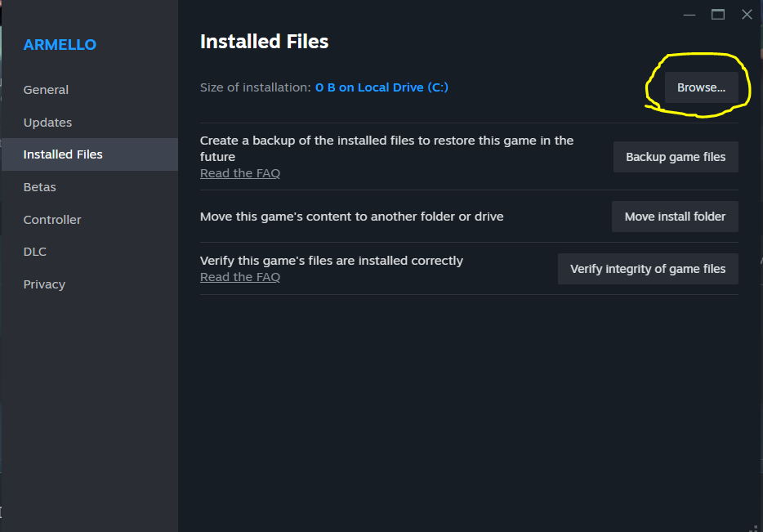The width and height of the screenshot is (763, 532).
Task: Show the DLC tab
Action: [90, 252]
